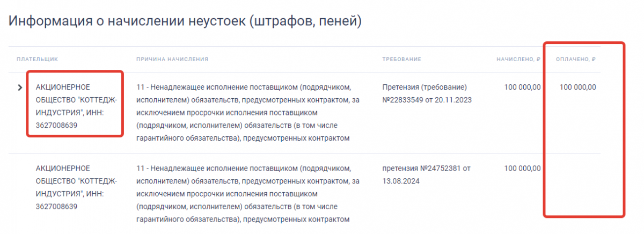
Task: Click the date 13.08.2024 in second claim
Action: click(x=400, y=181)
